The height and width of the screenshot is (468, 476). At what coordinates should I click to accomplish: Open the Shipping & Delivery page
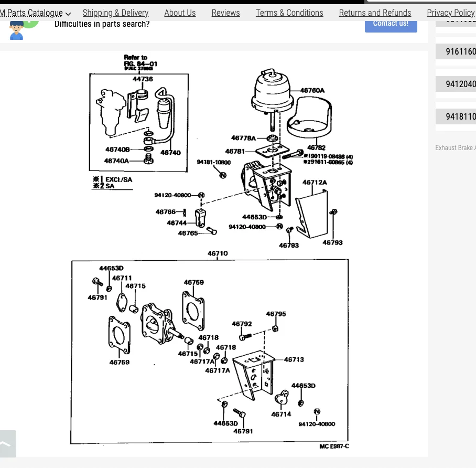point(115,13)
